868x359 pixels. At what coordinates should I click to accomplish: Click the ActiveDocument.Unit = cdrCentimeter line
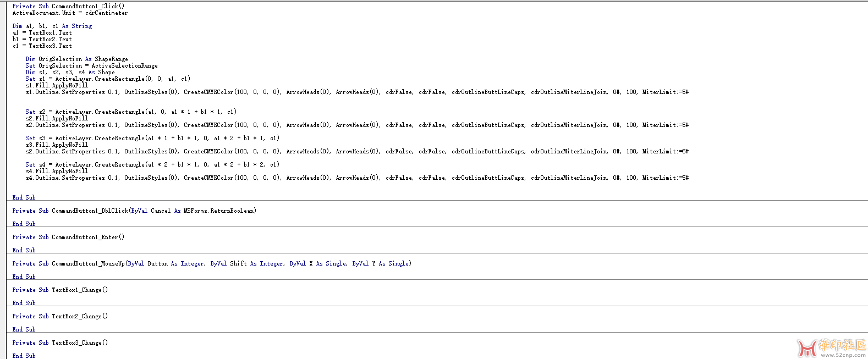[70, 13]
